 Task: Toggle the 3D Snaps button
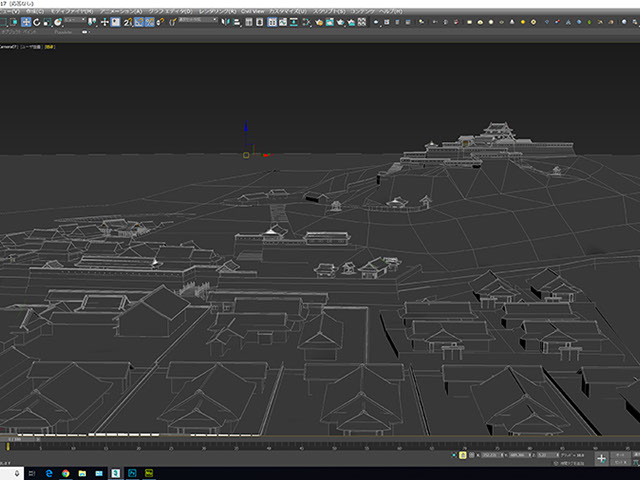click(x=128, y=21)
